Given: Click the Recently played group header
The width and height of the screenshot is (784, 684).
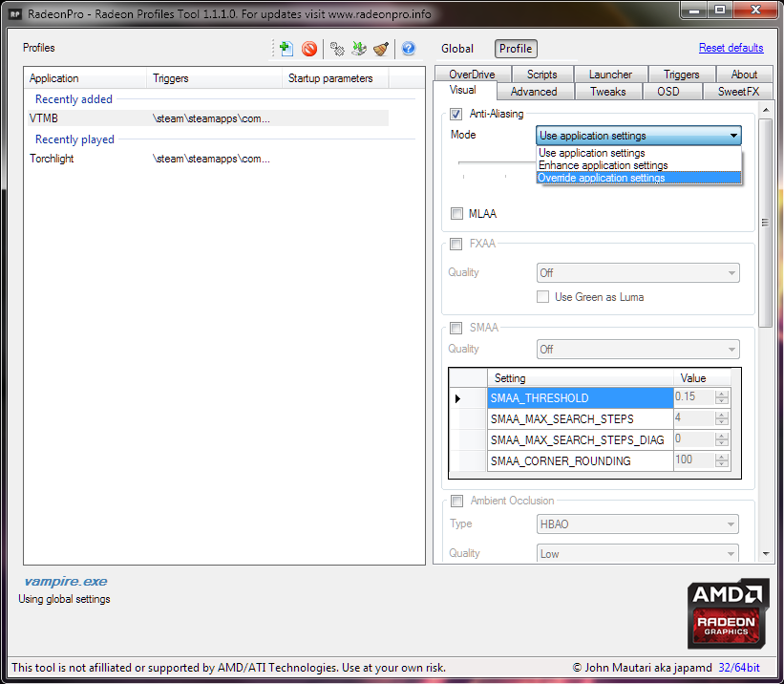Looking at the screenshot, I should 74,139.
